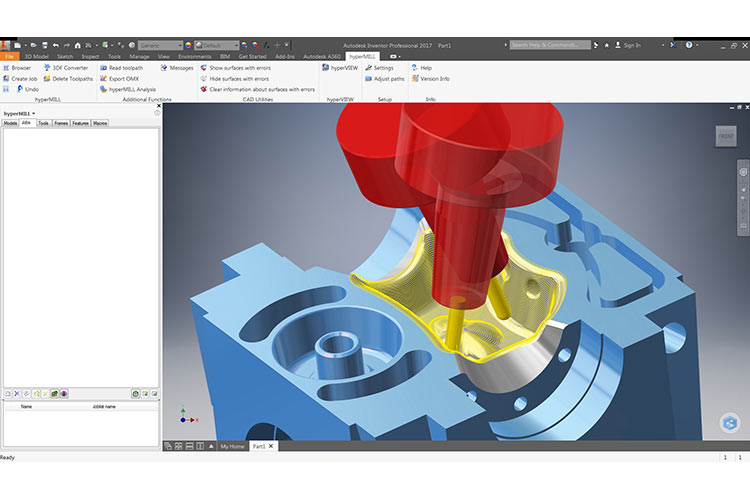Open file via quick access folder icon
The width and height of the screenshot is (750, 500).
coord(34,45)
